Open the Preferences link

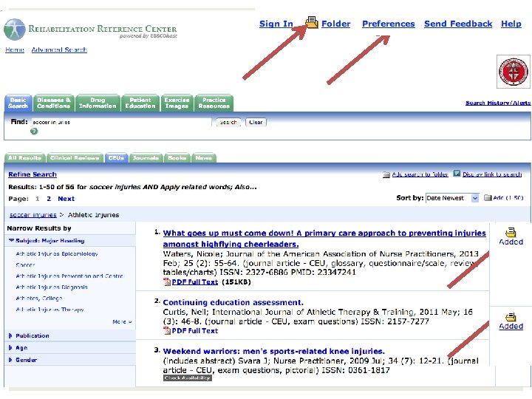point(389,24)
